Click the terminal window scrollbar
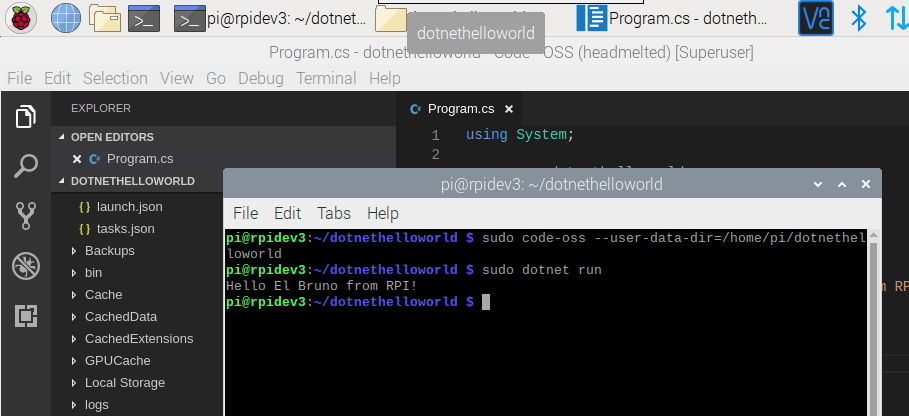This screenshot has width=909, height=416. 872,324
